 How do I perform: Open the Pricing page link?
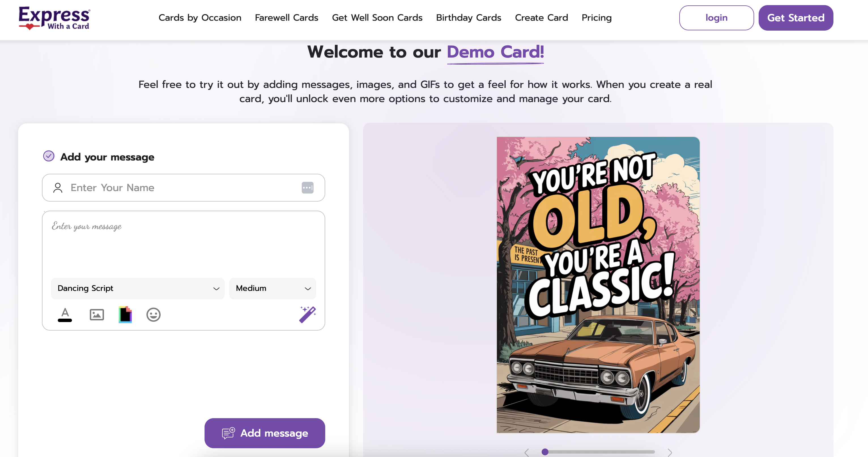tap(596, 18)
